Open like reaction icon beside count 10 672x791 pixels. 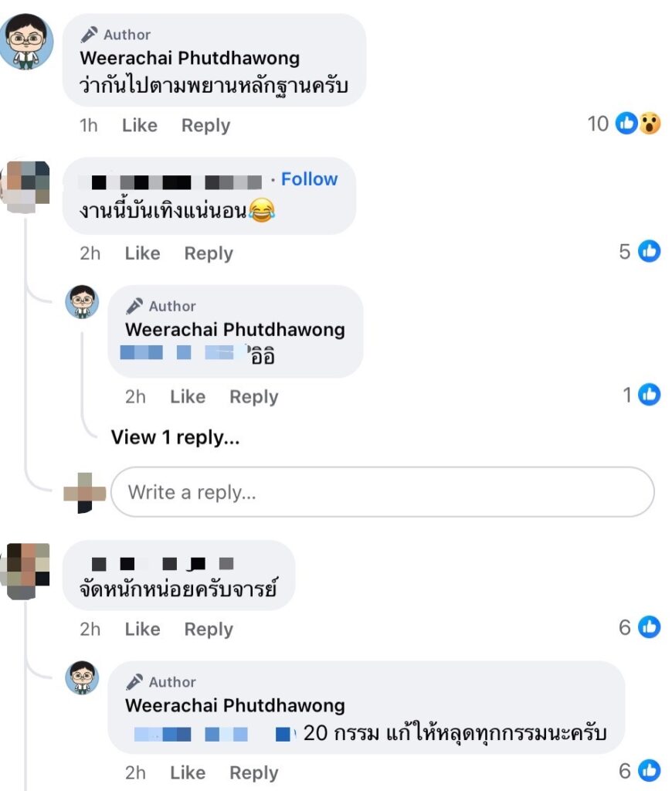click(626, 123)
